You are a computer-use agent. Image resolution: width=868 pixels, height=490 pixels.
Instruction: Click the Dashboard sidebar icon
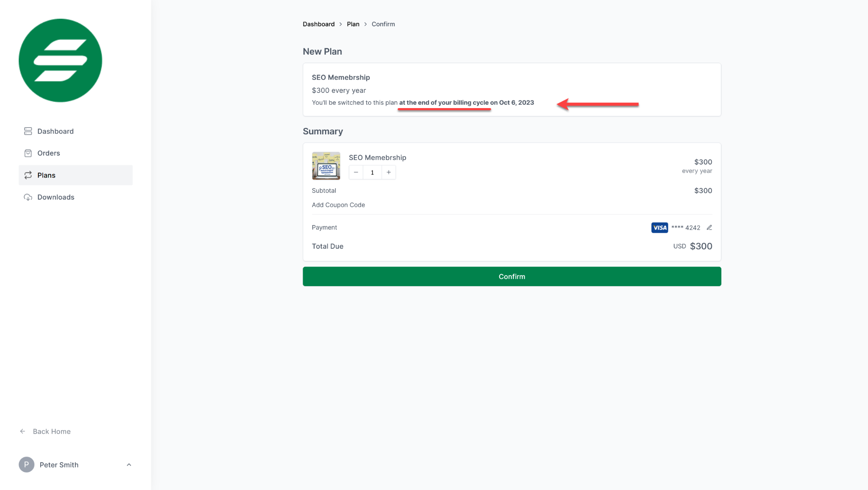click(28, 131)
